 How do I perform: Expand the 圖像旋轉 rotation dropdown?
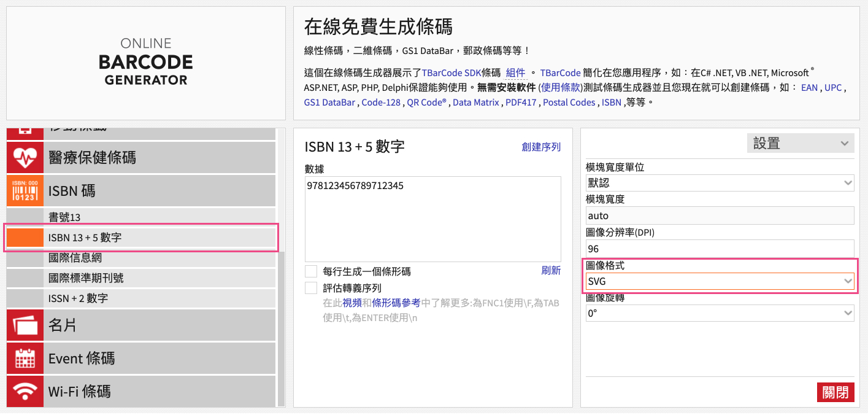point(720,313)
